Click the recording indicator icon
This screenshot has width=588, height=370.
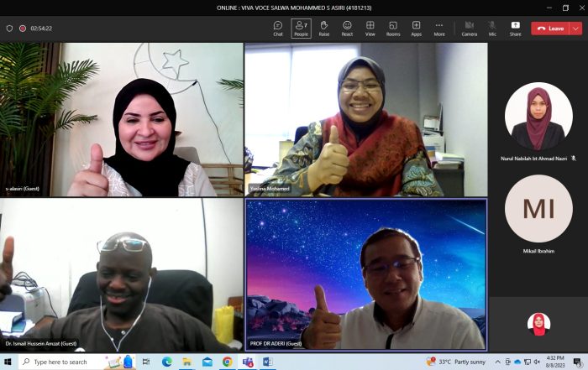[22, 29]
